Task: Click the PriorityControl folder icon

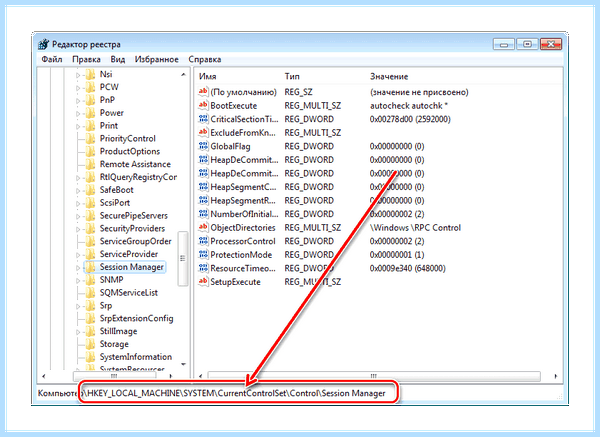Action: [x=90, y=139]
